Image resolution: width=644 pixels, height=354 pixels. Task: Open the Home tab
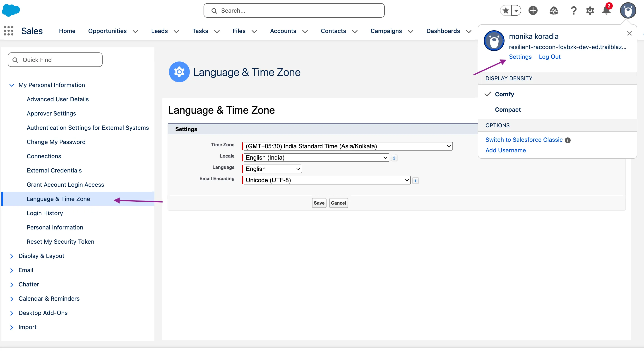[x=67, y=31]
